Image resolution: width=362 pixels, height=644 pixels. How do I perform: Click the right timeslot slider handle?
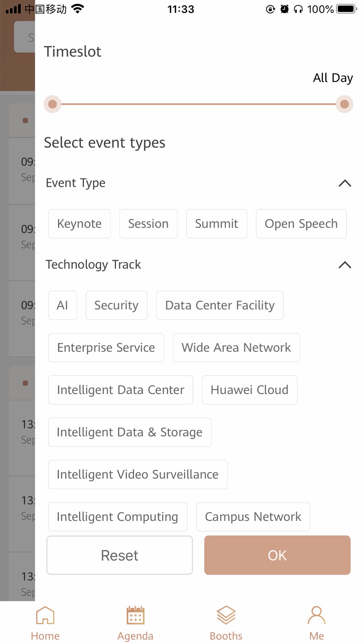tap(344, 104)
